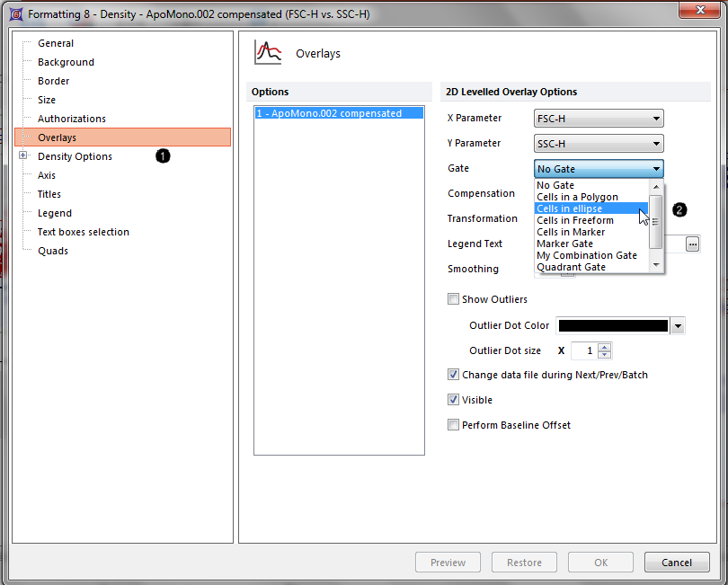Image resolution: width=728 pixels, height=585 pixels.
Task: Click the Overlays graph icon in header
Action: pos(268,52)
